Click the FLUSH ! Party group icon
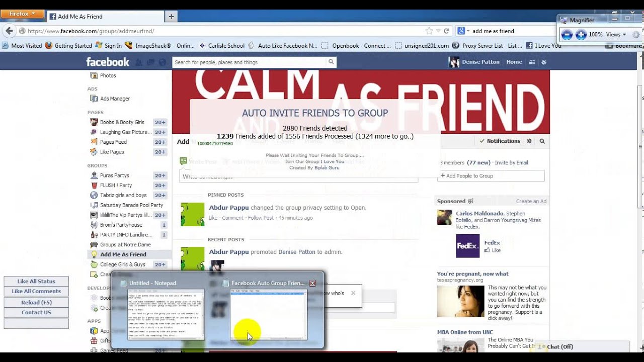The image size is (644, 362). (94, 185)
